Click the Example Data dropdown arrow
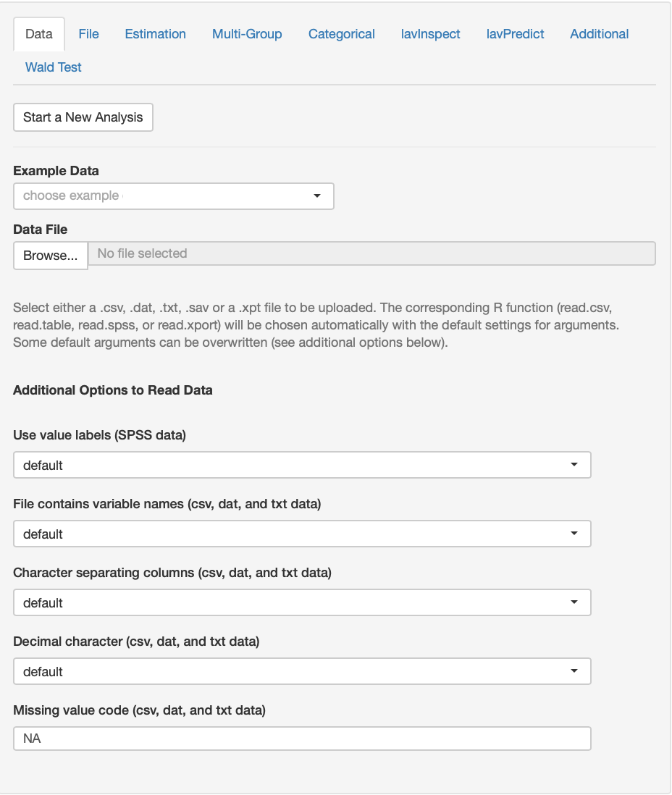The width and height of the screenshot is (672, 795). click(x=316, y=196)
